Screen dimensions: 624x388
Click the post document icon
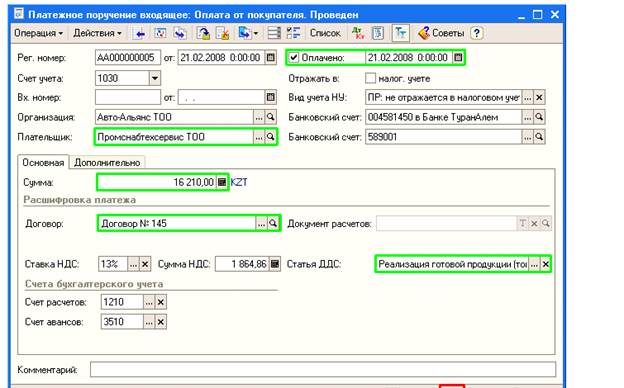[x=203, y=33]
